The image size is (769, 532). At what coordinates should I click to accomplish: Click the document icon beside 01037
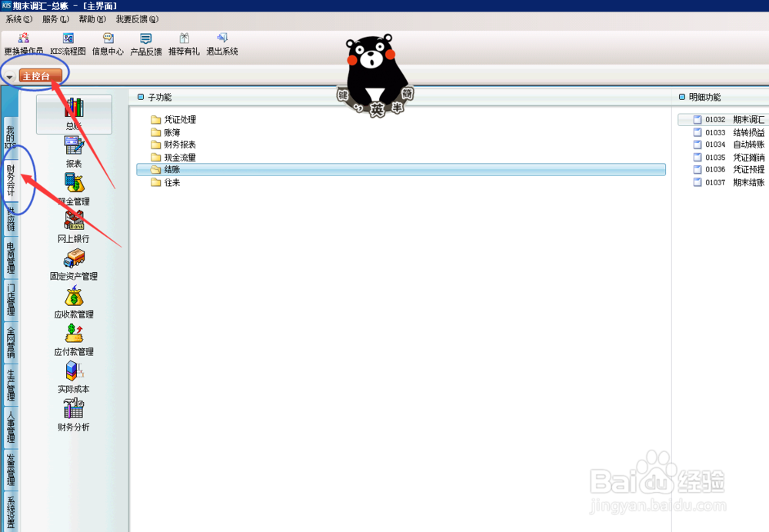pyautogui.click(x=697, y=182)
